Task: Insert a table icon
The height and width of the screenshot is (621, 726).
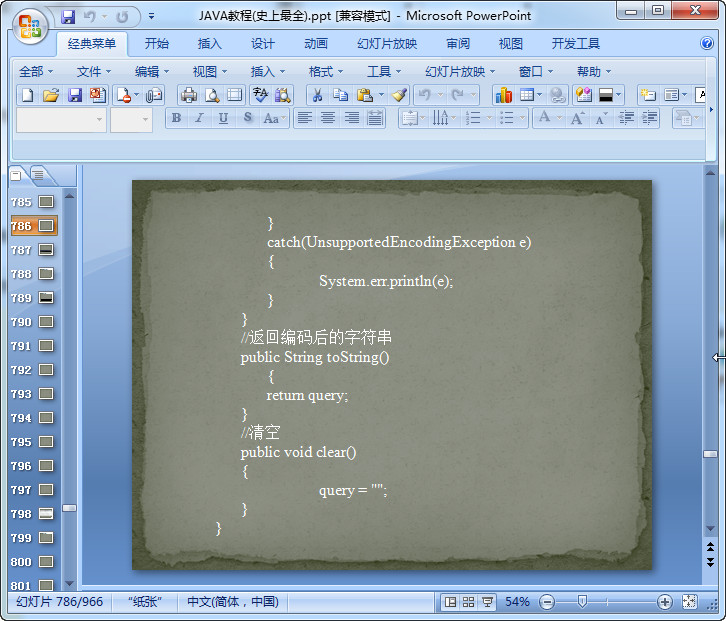Action: tap(527, 95)
